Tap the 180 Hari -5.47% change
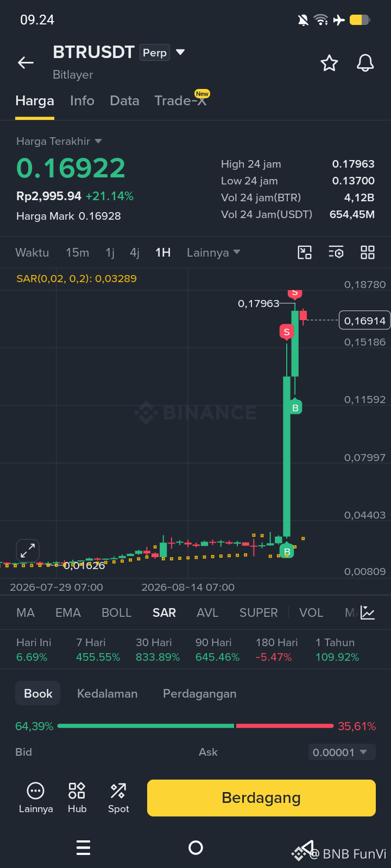The height and width of the screenshot is (868, 391). (277, 650)
